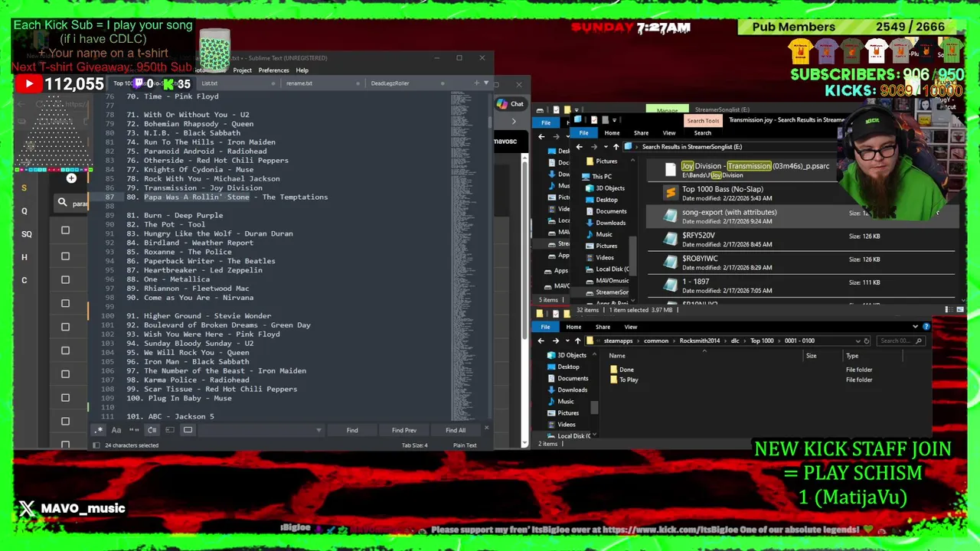Toggle whole word matching in Sublime find bar
This screenshot has height=551, width=980.
(134, 430)
